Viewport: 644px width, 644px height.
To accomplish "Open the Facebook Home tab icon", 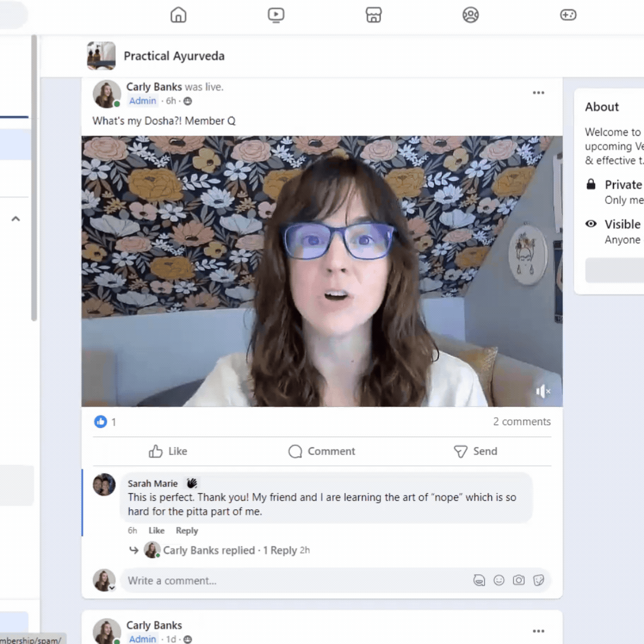I will pyautogui.click(x=178, y=15).
